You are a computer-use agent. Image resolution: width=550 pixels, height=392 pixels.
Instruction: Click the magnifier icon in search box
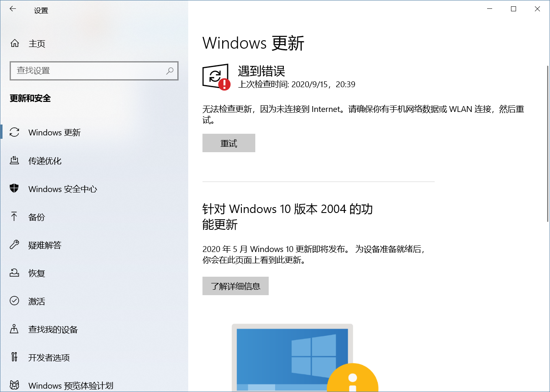[x=170, y=71]
